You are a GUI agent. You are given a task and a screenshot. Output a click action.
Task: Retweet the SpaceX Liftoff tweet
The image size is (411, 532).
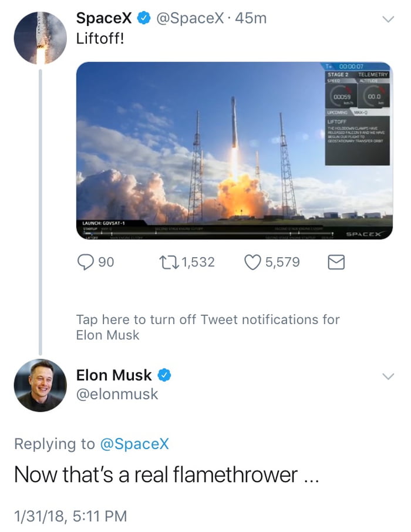click(x=169, y=262)
